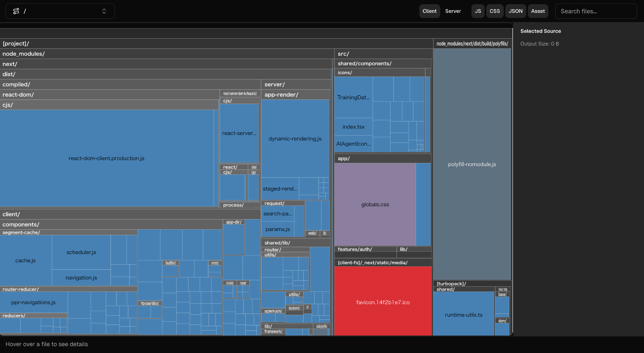This screenshot has height=353, width=644.
Task: Open the [project]/ folder header
Action: 216,44
